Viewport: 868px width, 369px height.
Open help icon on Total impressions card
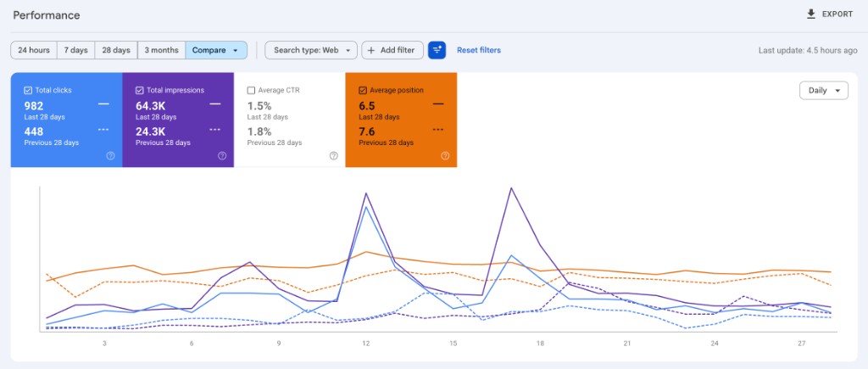coord(222,156)
